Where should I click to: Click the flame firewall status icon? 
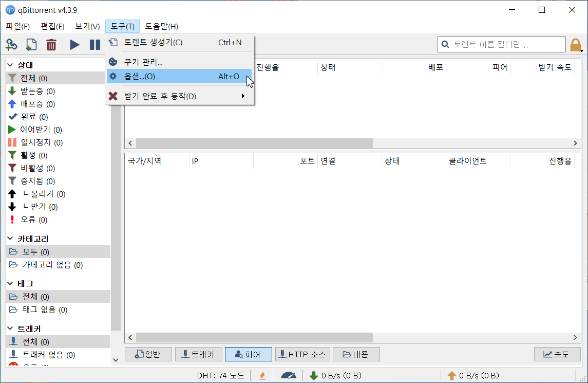pos(262,375)
